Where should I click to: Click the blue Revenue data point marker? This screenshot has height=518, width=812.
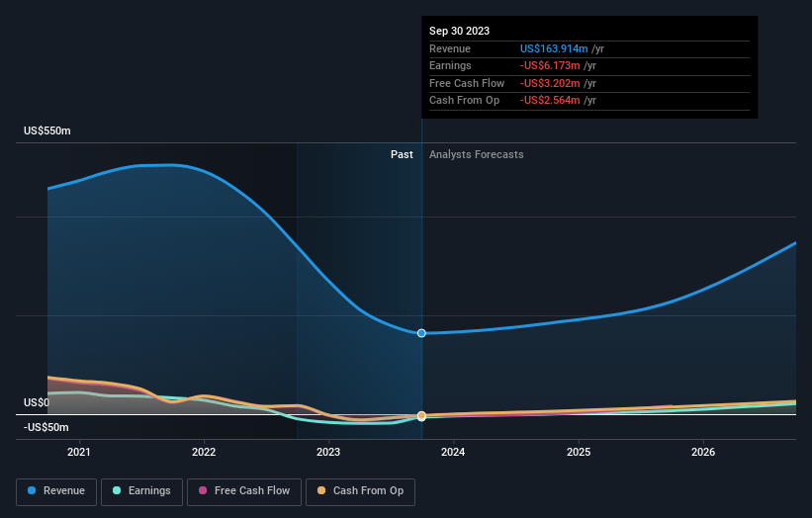[421, 333]
